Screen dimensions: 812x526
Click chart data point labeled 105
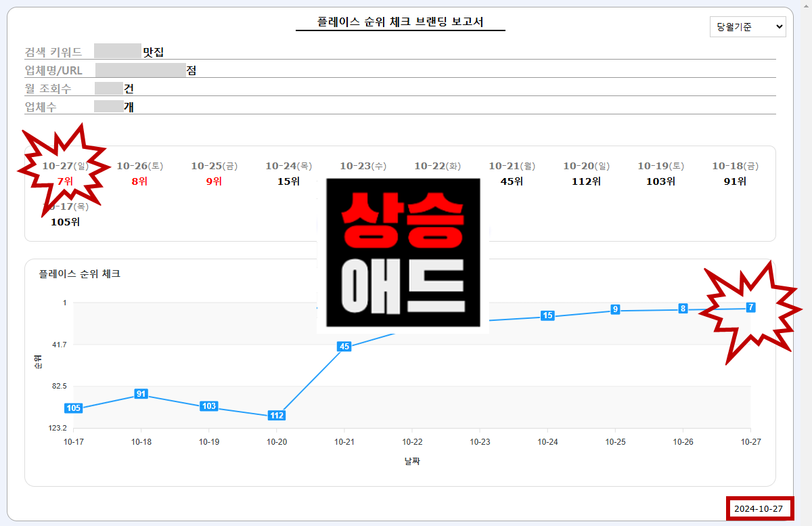click(x=74, y=408)
